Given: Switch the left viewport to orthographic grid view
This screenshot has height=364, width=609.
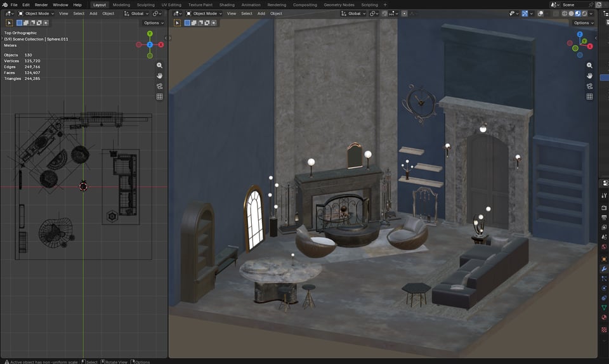Looking at the screenshot, I should tap(159, 96).
